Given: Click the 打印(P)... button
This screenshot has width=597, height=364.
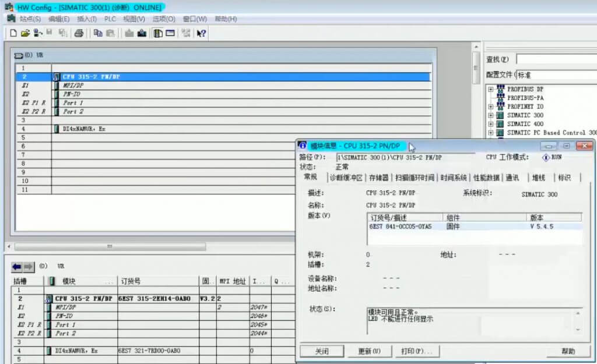Looking at the screenshot, I should [416, 351].
